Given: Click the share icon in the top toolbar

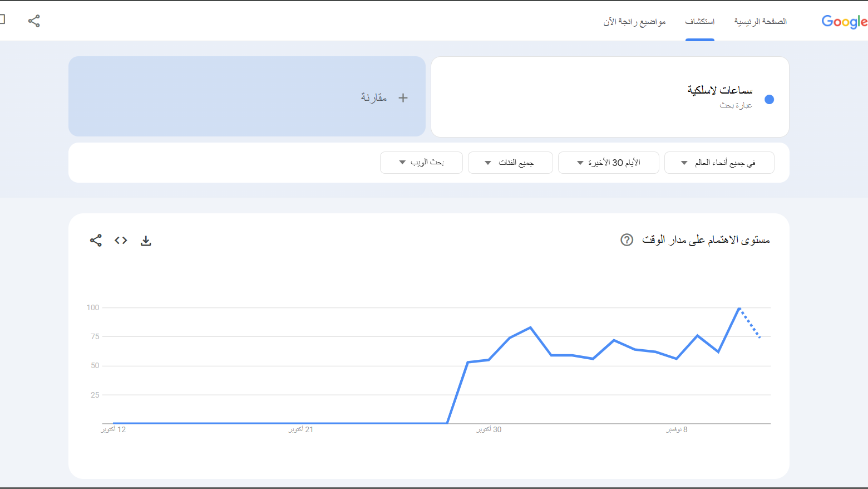Looking at the screenshot, I should pos(34,20).
